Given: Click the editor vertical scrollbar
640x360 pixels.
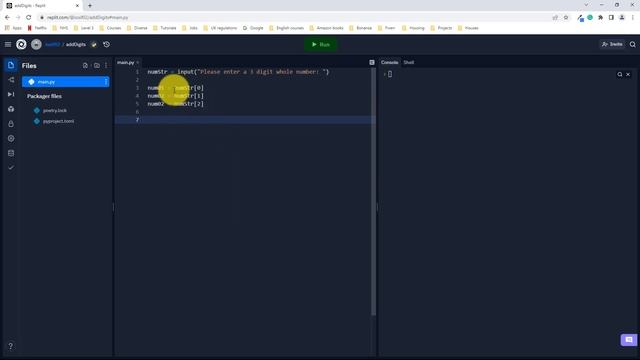Looking at the screenshot, I should click(373, 192).
